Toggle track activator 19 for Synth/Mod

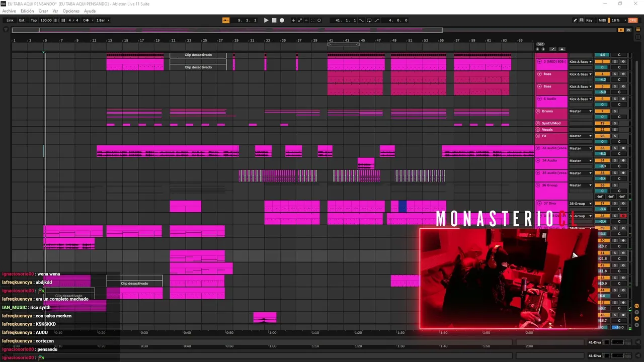click(x=602, y=123)
